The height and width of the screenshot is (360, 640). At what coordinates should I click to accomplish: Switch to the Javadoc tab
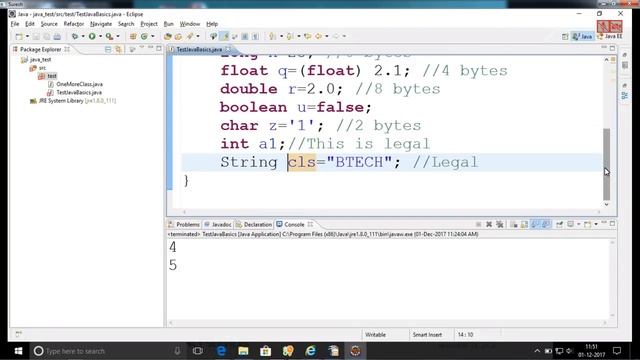pyautogui.click(x=218, y=224)
